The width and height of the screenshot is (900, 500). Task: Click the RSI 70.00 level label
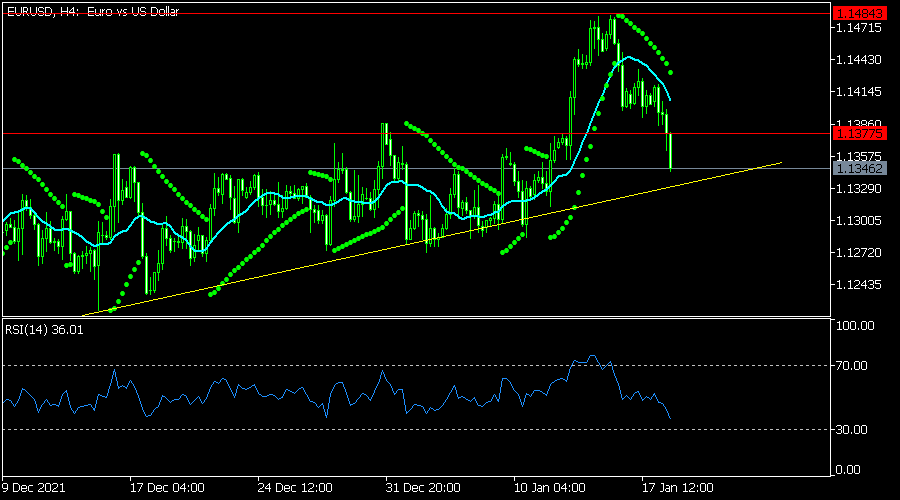pyautogui.click(x=851, y=366)
